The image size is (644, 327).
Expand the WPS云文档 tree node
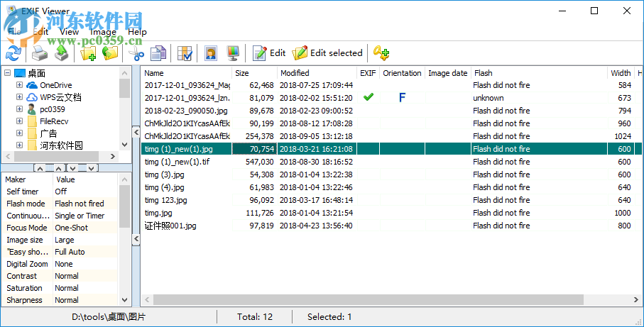19,97
